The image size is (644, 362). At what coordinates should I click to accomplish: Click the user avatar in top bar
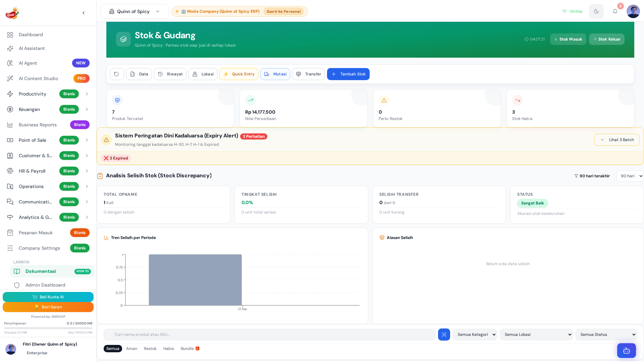(x=633, y=11)
